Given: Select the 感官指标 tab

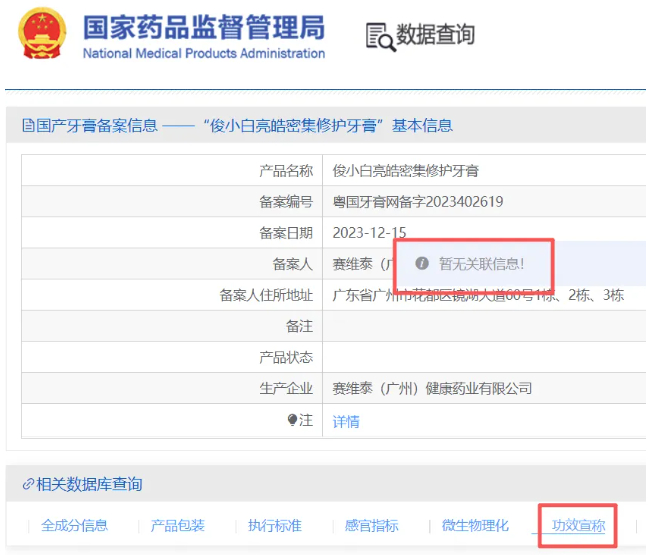Looking at the screenshot, I should (371, 525).
